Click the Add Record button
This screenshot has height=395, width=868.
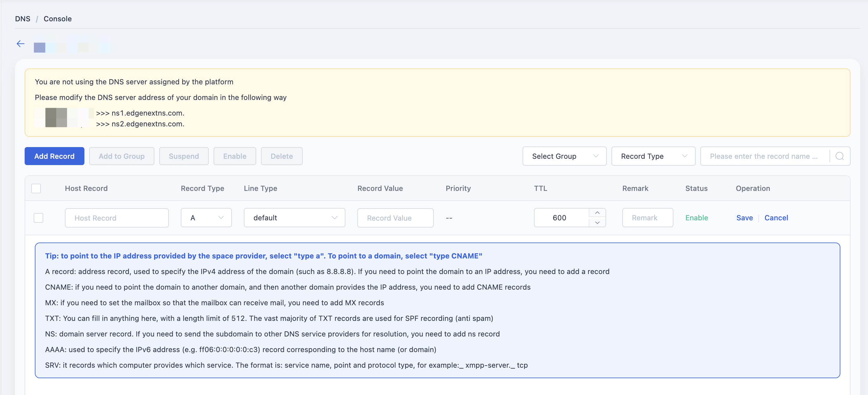coord(54,156)
